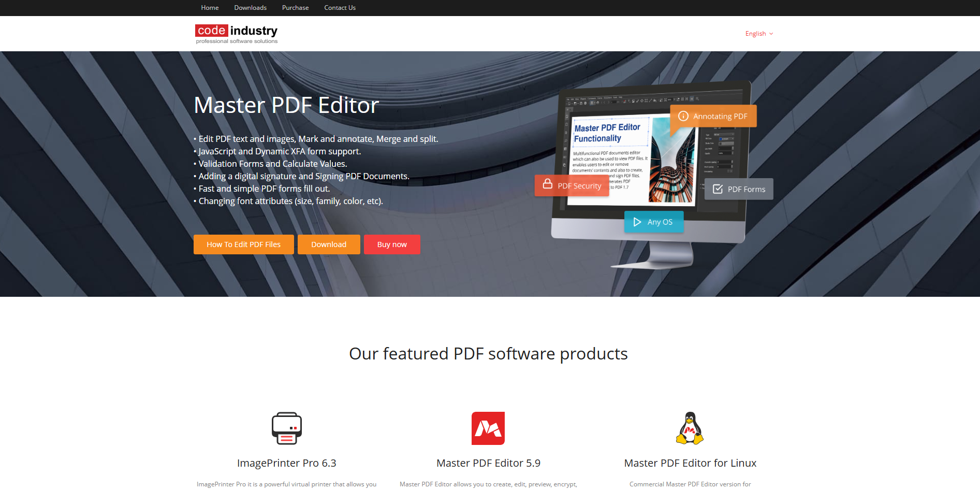Click the red Buy now button
This screenshot has height=490, width=980.
[392, 244]
